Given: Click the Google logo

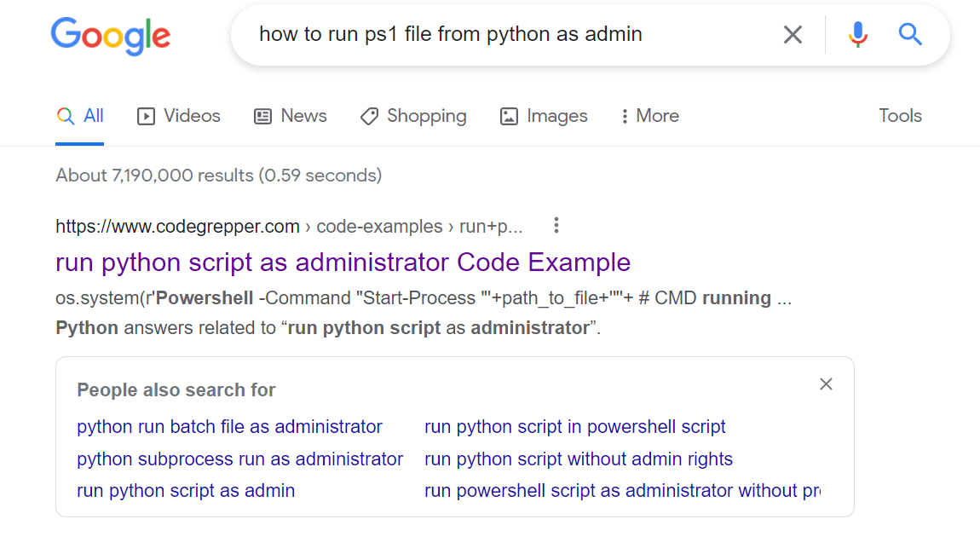Looking at the screenshot, I should (x=111, y=37).
